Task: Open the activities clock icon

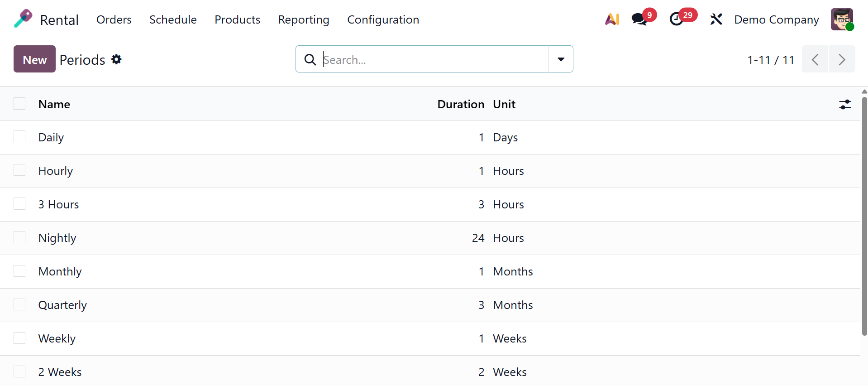Action: pos(676,19)
